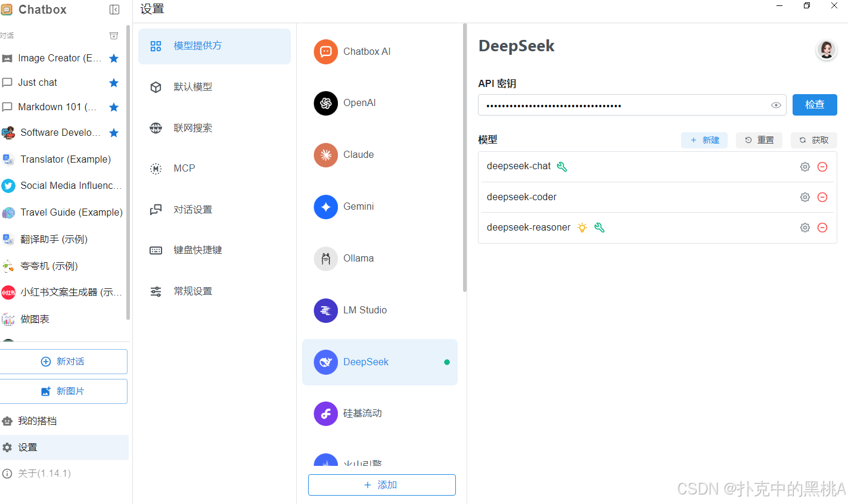Focus the API 密钥 input field
The width and height of the screenshot is (848, 504).
632,105
